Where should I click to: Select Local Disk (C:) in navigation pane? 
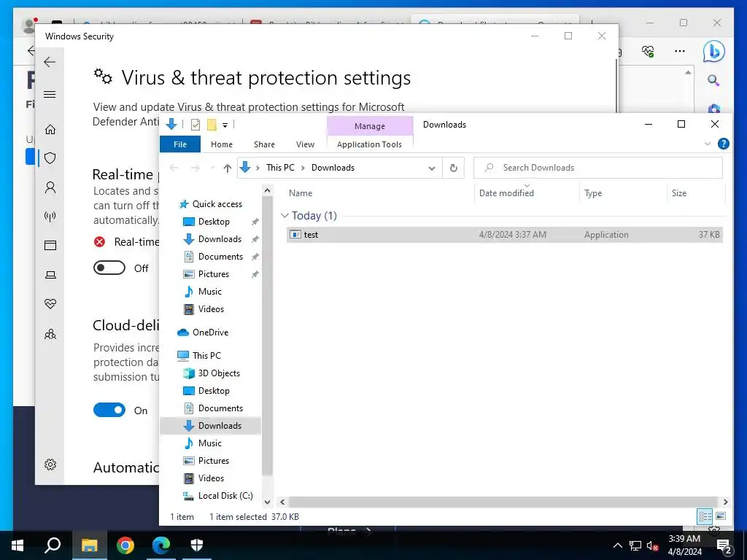(225, 496)
